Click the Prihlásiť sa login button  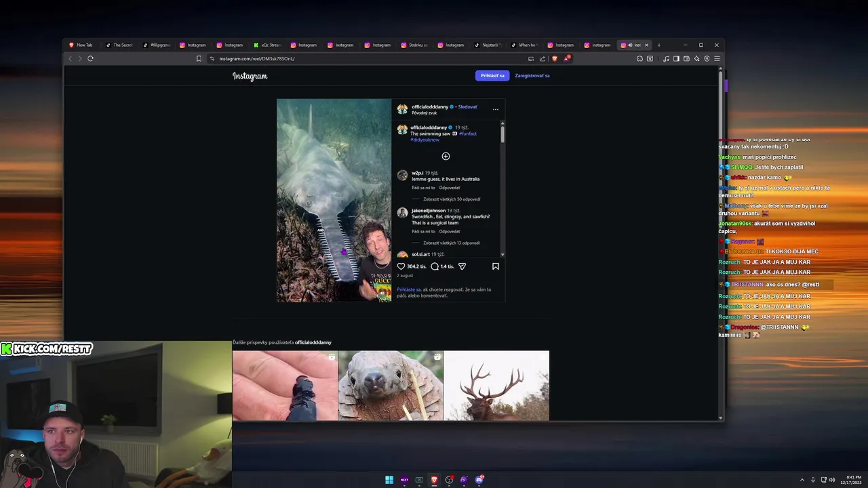point(492,76)
